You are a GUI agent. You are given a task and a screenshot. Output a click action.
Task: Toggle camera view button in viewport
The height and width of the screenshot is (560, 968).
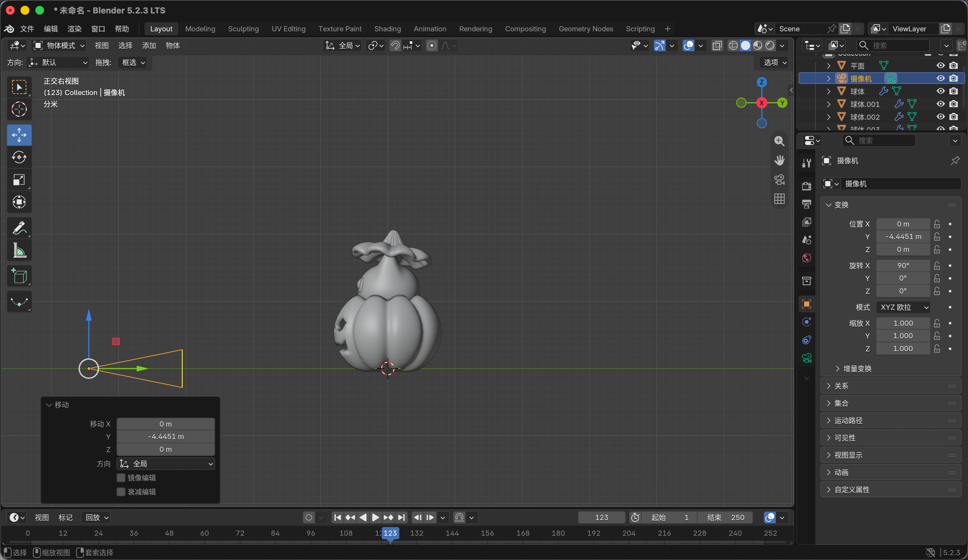click(x=779, y=180)
